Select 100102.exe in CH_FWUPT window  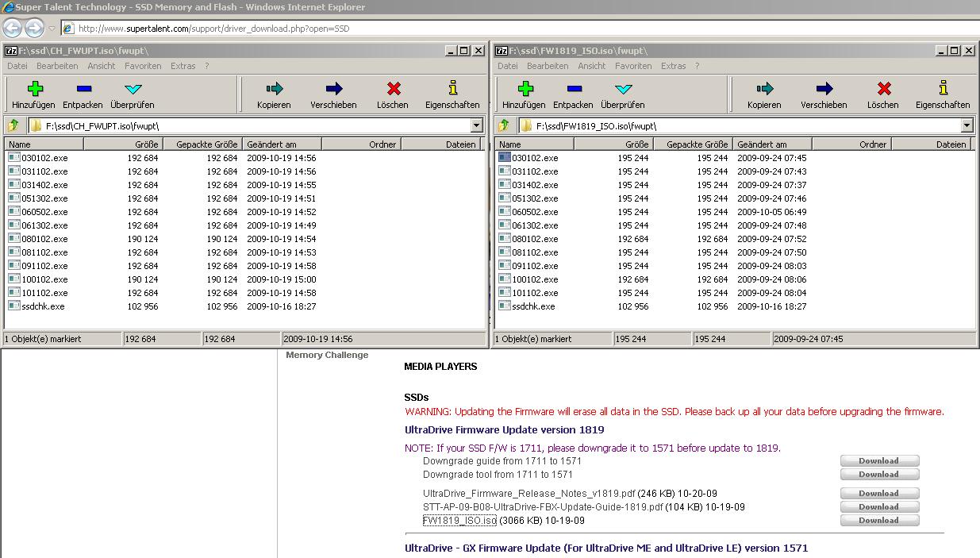[45, 279]
